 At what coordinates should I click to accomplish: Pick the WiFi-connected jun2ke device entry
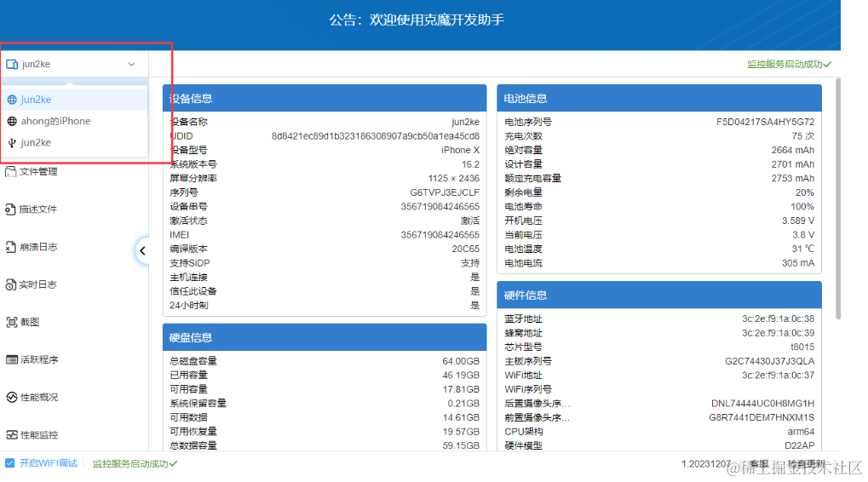(x=36, y=100)
